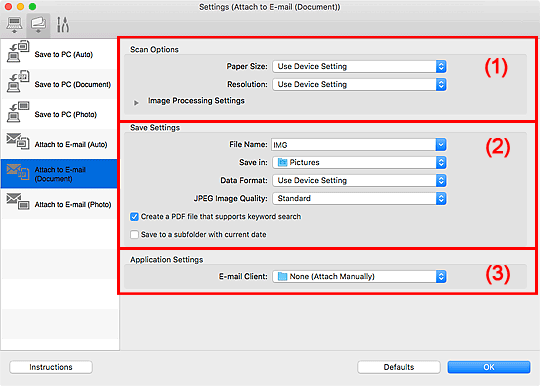
Task: Click the Pictures folder icon in Save in
Action: (282, 162)
